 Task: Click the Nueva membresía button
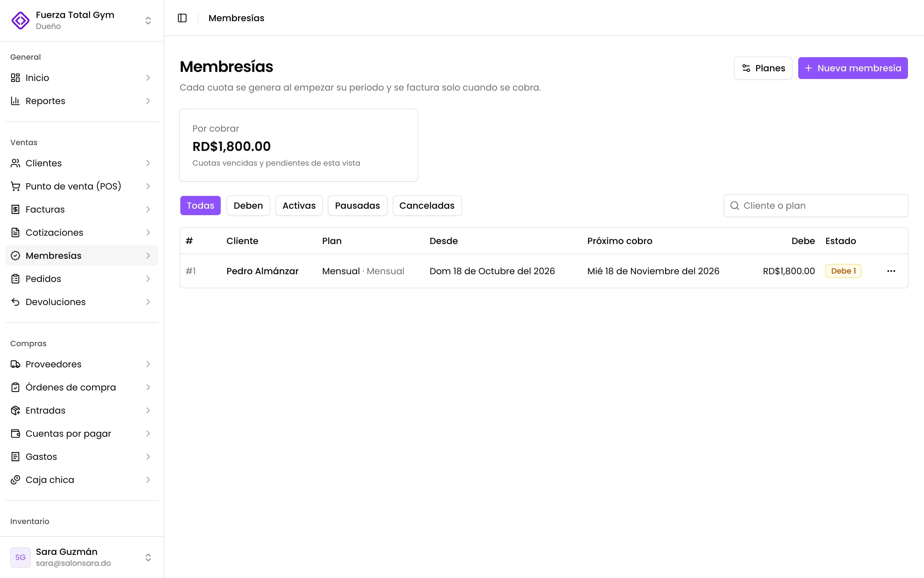click(852, 68)
